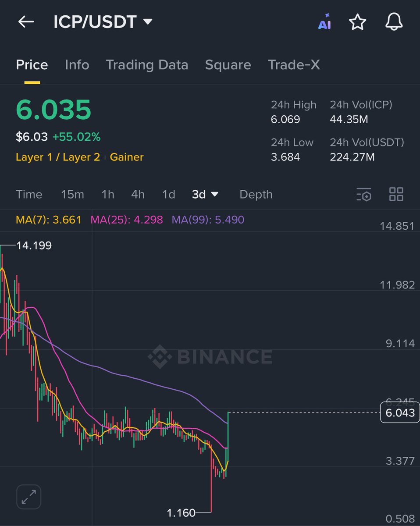Tap the MA(99): 5.490 indicator label
The height and width of the screenshot is (526, 420).
tap(208, 220)
